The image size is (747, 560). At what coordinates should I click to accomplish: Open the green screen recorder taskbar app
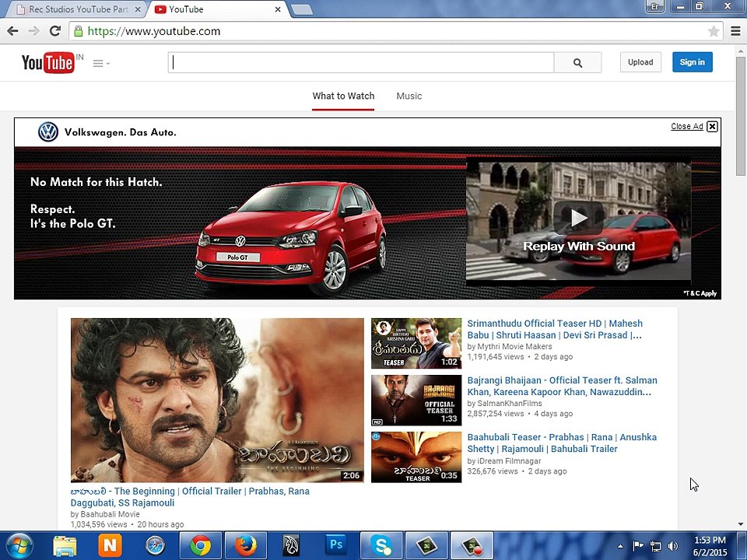426,546
